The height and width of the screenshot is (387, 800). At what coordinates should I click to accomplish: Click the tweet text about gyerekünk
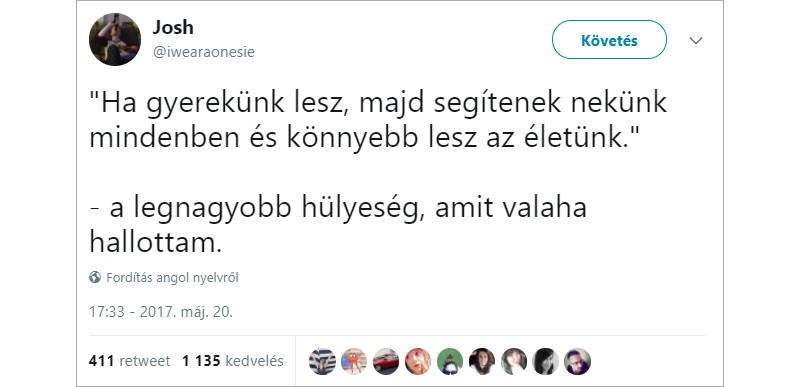pyautogui.click(x=378, y=173)
